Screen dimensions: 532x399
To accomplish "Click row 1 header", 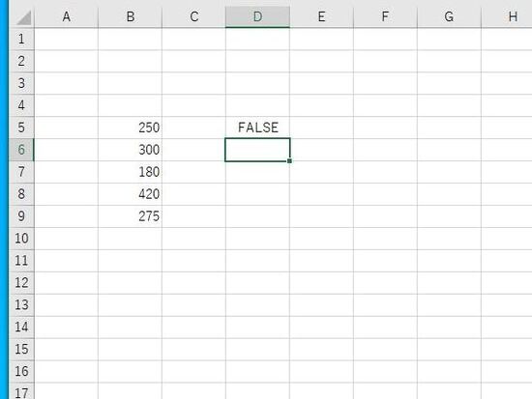I will click(21, 39).
